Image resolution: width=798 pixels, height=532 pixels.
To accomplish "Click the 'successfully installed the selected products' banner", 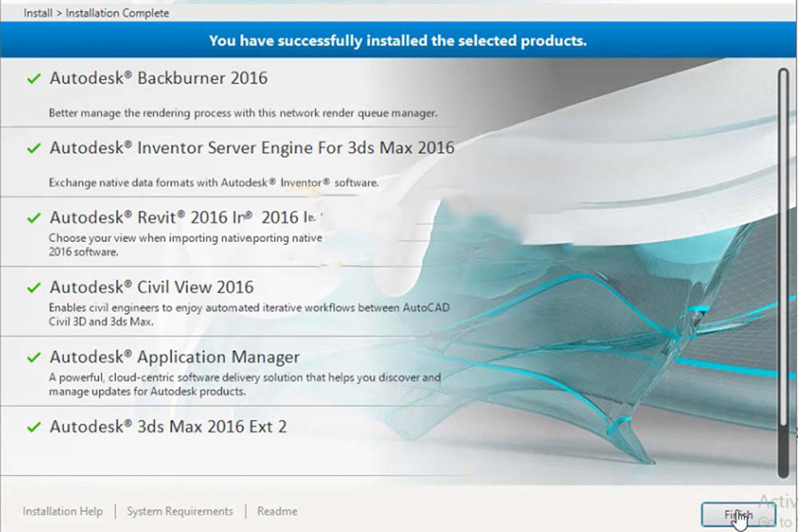I will coord(398,40).
